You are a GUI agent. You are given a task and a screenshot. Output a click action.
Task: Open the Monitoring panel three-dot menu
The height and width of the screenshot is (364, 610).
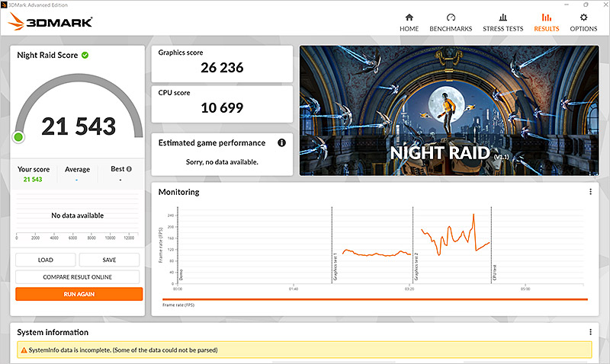coord(590,192)
